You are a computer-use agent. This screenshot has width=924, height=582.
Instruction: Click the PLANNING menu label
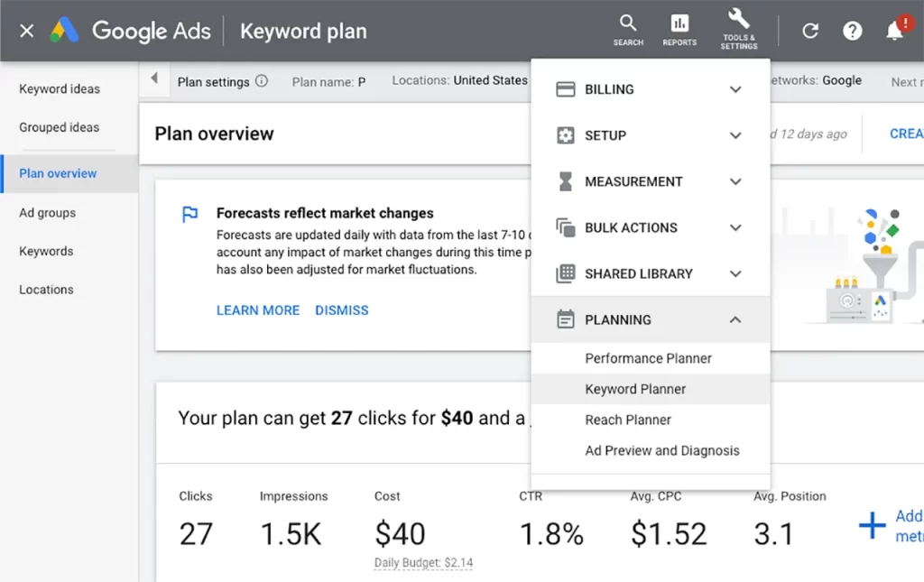tap(618, 319)
